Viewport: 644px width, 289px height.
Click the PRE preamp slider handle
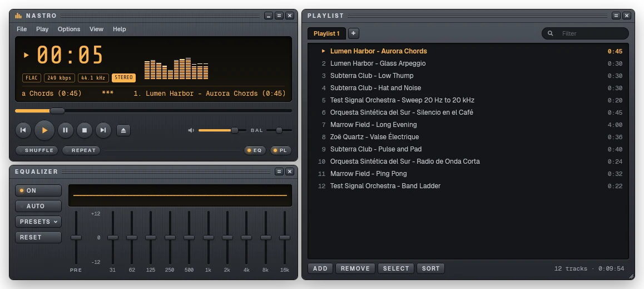(76, 238)
